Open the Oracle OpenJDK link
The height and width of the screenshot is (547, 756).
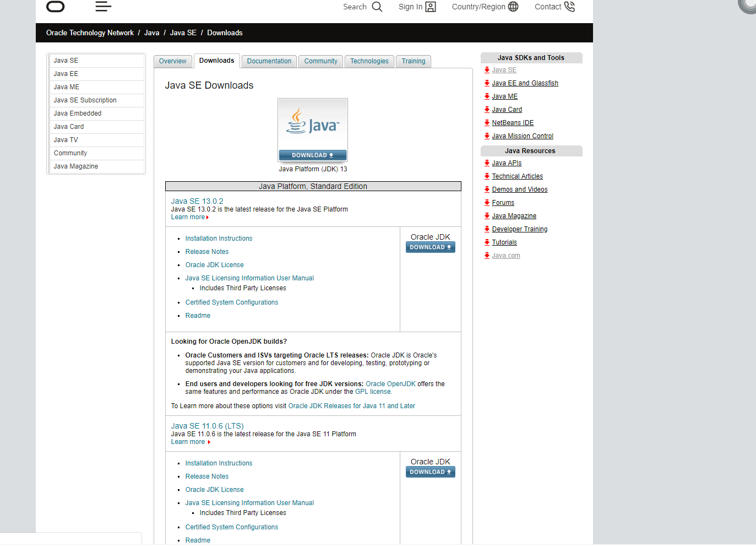click(390, 384)
